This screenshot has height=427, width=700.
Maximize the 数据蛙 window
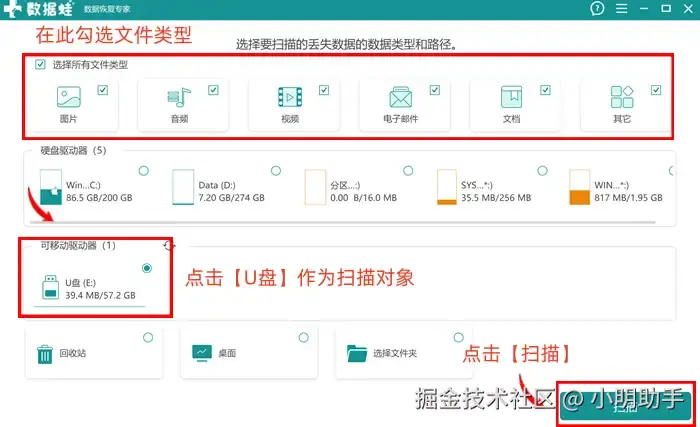click(x=666, y=8)
